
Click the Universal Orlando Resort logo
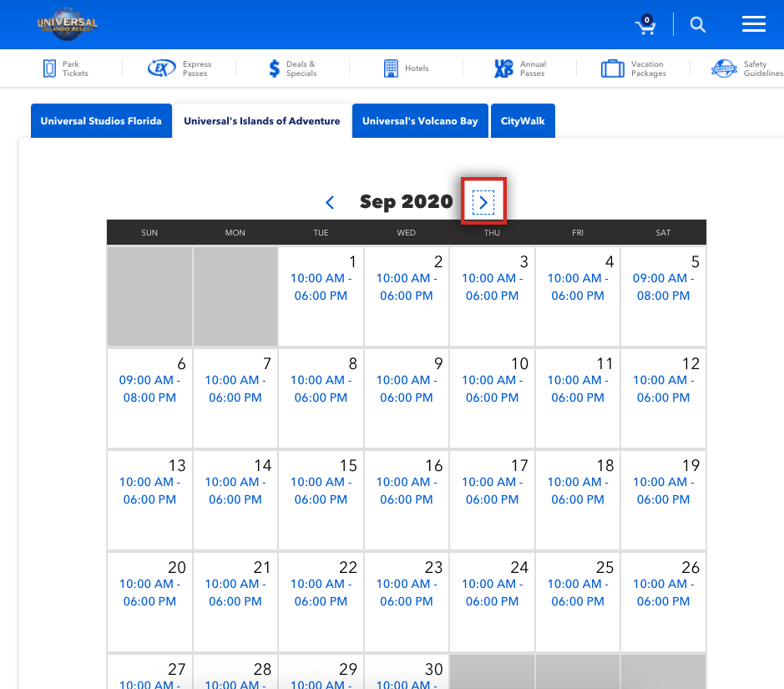67,25
